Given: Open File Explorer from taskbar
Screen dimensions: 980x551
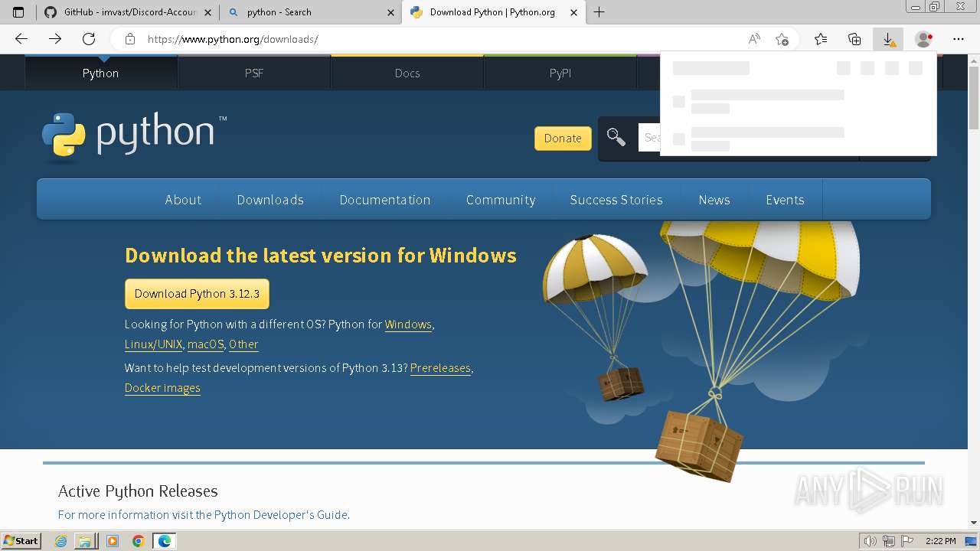Looking at the screenshot, I should pyautogui.click(x=85, y=541).
